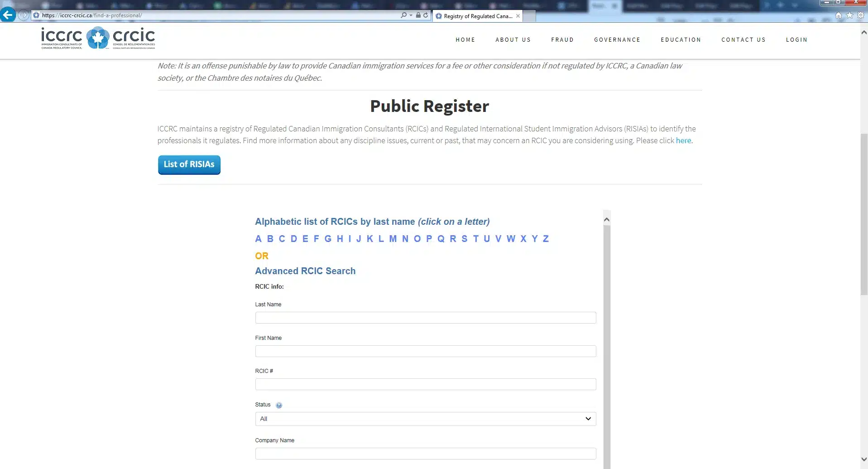
Task: Close the Registry of Regulated tab
Action: (x=518, y=16)
